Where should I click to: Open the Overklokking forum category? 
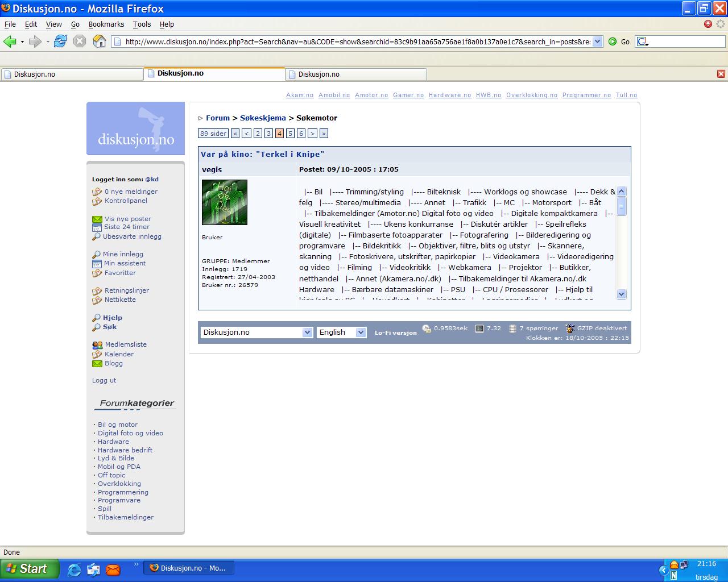[x=119, y=484]
